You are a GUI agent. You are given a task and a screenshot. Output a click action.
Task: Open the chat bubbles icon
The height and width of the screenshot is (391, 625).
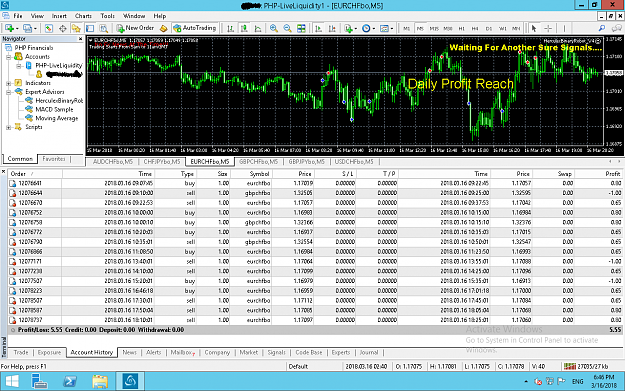tap(617, 28)
